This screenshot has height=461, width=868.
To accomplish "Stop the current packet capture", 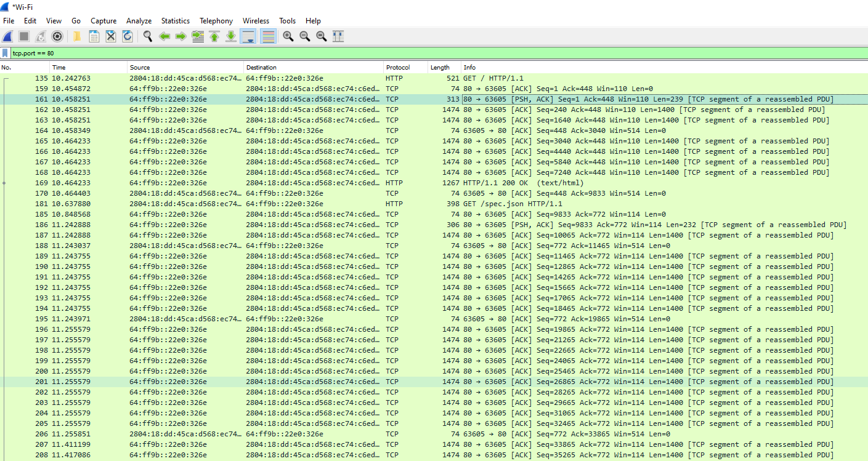I will coord(23,36).
